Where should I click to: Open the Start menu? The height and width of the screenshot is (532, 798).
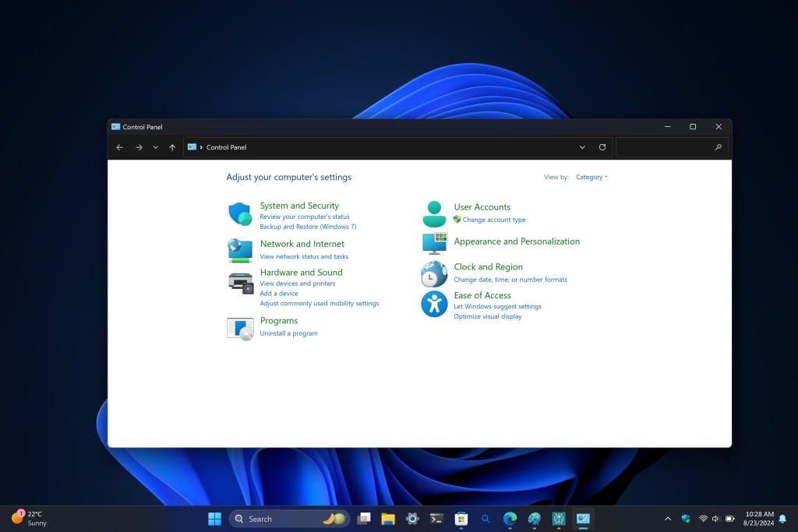(x=214, y=518)
